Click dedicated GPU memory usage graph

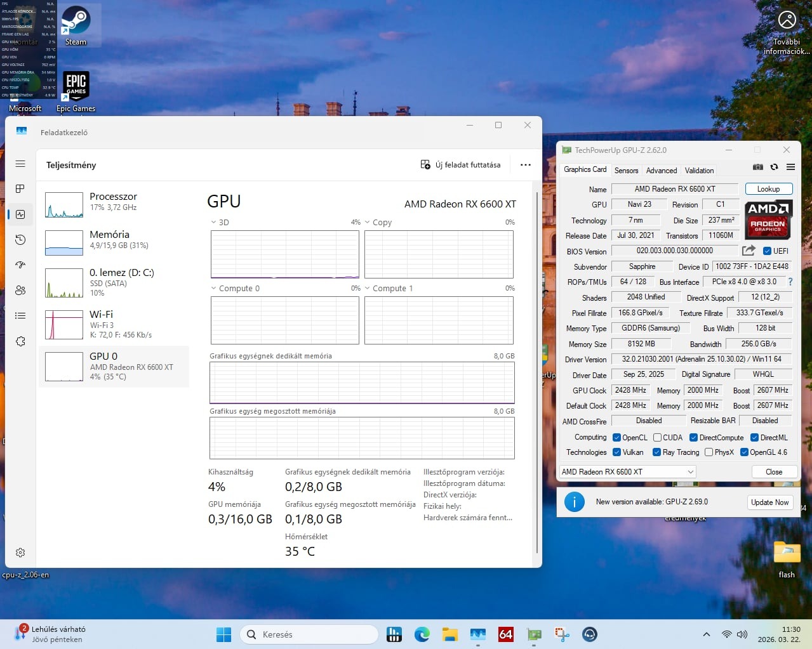click(362, 383)
